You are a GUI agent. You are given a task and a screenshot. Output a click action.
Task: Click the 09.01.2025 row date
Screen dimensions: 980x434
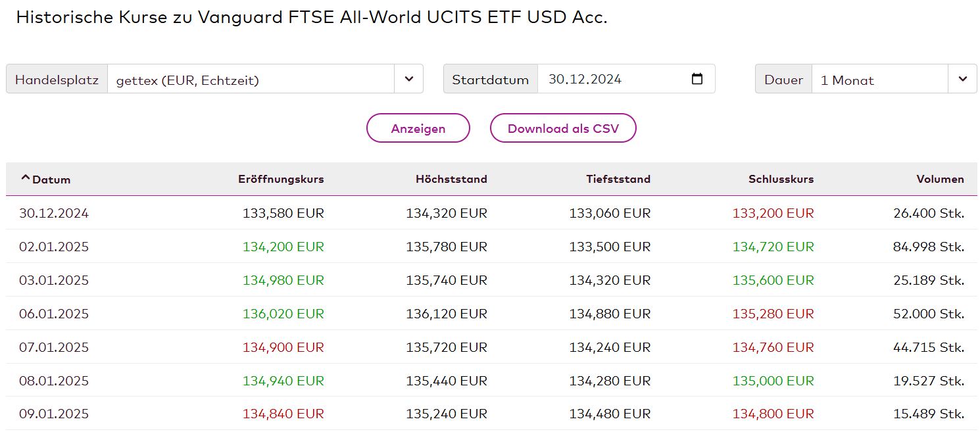point(54,414)
